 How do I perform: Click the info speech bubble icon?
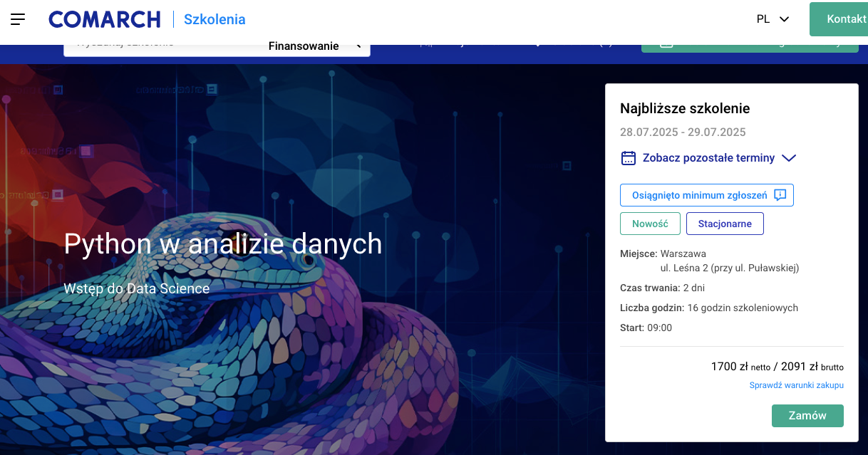[780, 195]
